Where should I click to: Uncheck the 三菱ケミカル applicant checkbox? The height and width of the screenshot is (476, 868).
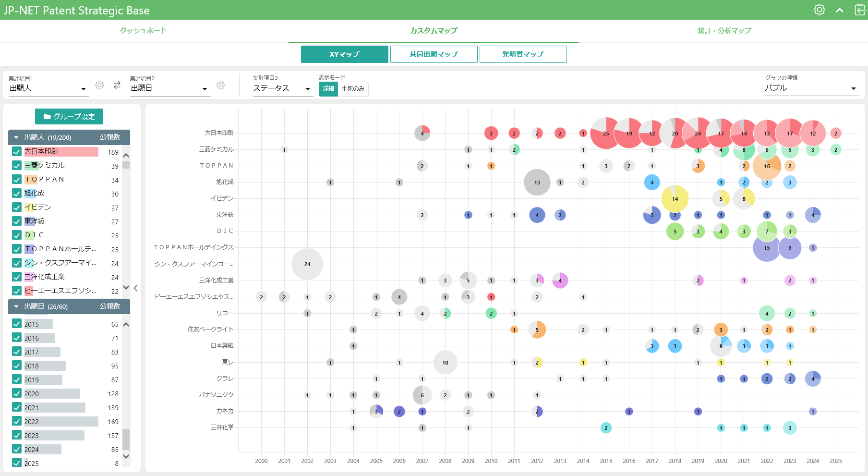click(17, 165)
